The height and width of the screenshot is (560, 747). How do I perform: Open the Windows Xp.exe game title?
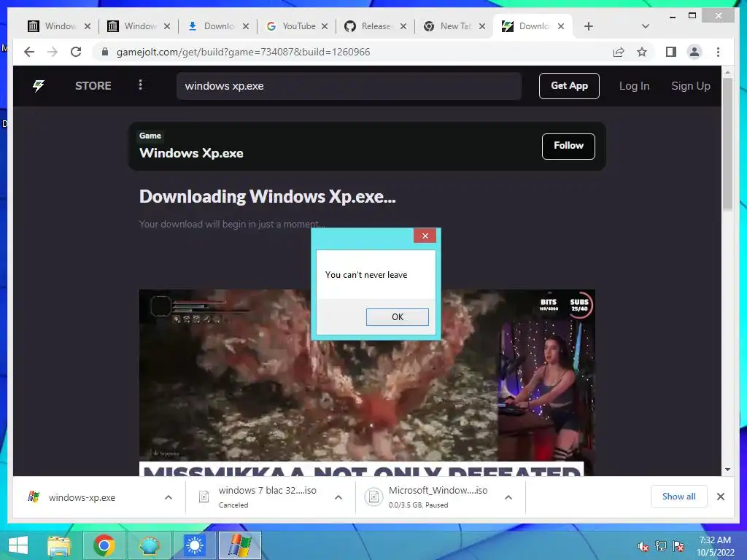click(x=191, y=153)
